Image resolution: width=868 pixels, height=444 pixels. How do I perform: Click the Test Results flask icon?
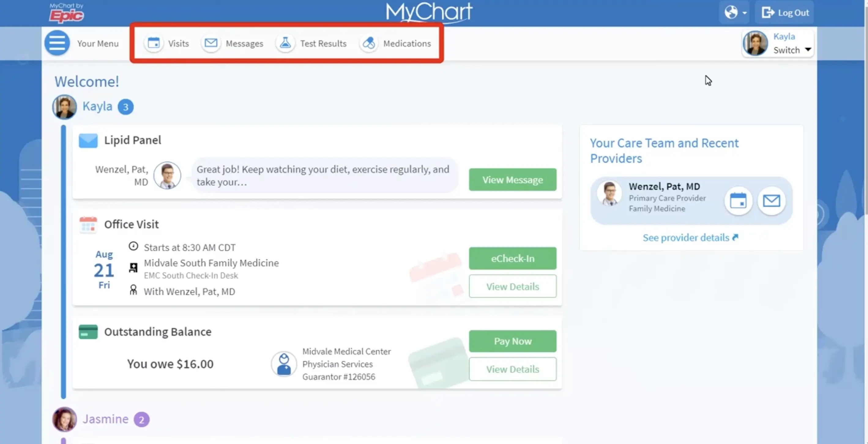(x=285, y=43)
